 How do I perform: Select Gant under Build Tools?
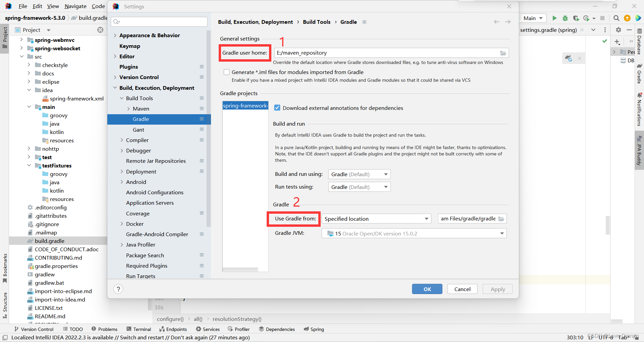coord(138,130)
